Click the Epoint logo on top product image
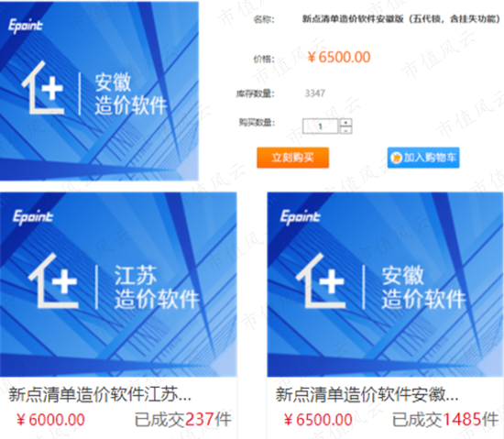Viewport: 504px width, 439px height. pyautogui.click(x=26, y=26)
